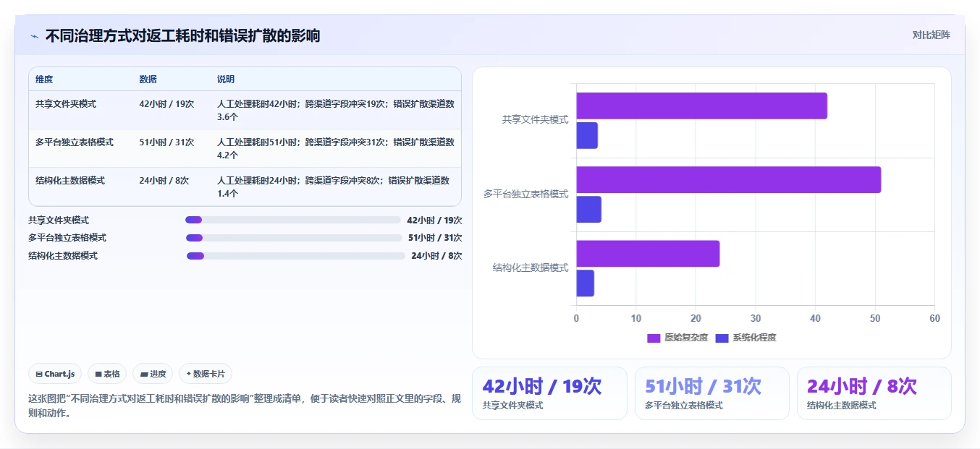Click the 多平台独立表格模式 progress row label
This screenshot has width=980, height=449.
point(67,238)
